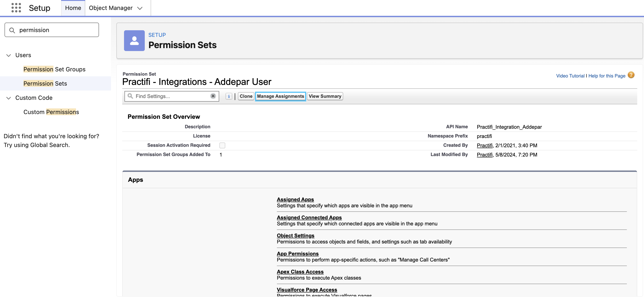Open the Apex Class Access link
Screen dimensions: 644x299
[x=300, y=271]
